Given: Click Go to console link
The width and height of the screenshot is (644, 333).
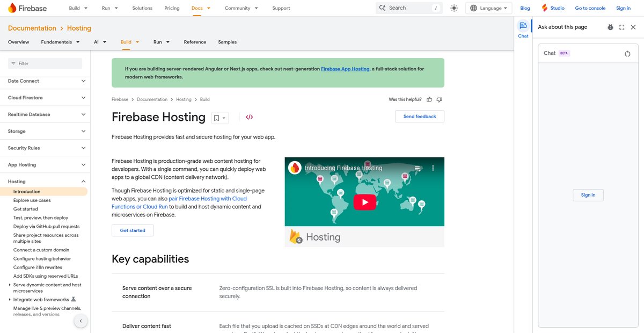Looking at the screenshot, I should tap(590, 8).
